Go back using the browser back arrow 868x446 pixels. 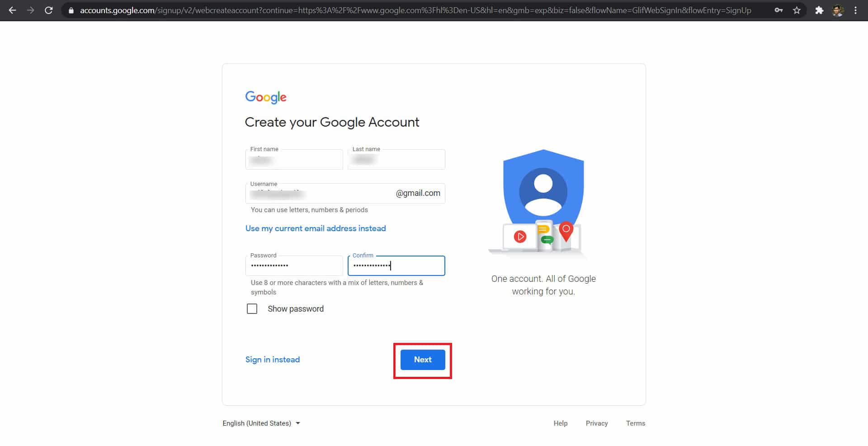click(x=13, y=10)
